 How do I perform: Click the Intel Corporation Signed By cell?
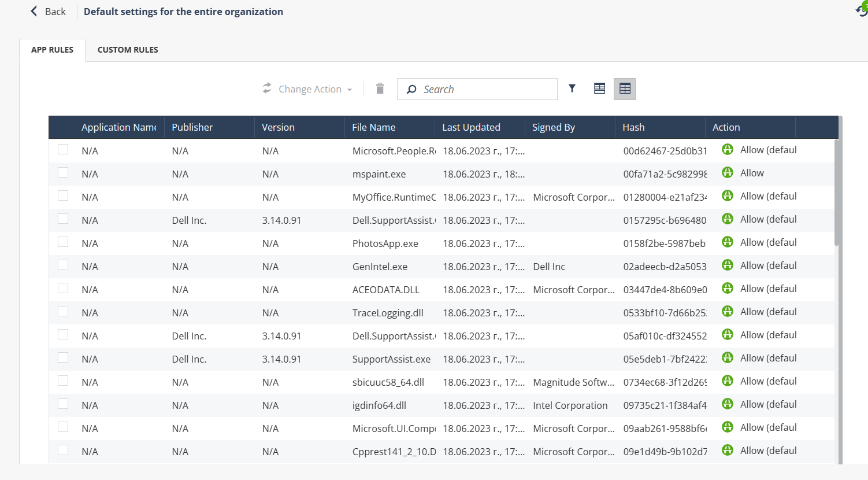click(x=570, y=405)
